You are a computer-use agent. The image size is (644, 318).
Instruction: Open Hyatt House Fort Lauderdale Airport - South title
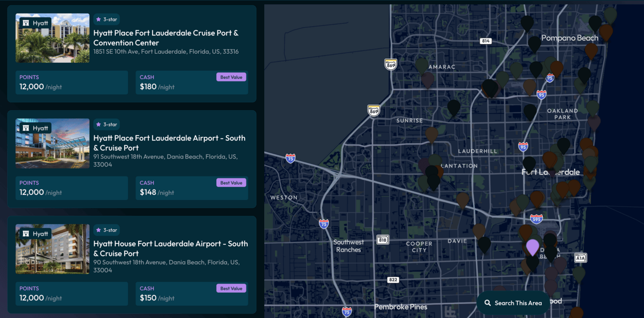coord(170,249)
